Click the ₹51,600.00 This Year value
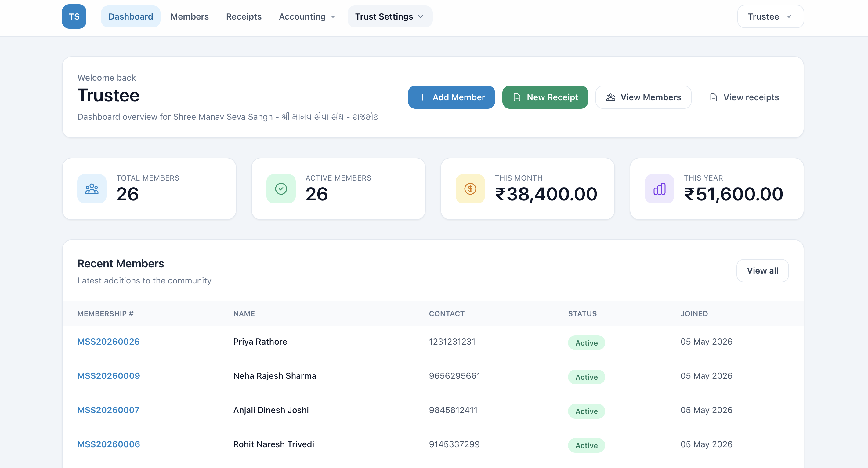This screenshot has height=468, width=868. [733, 194]
